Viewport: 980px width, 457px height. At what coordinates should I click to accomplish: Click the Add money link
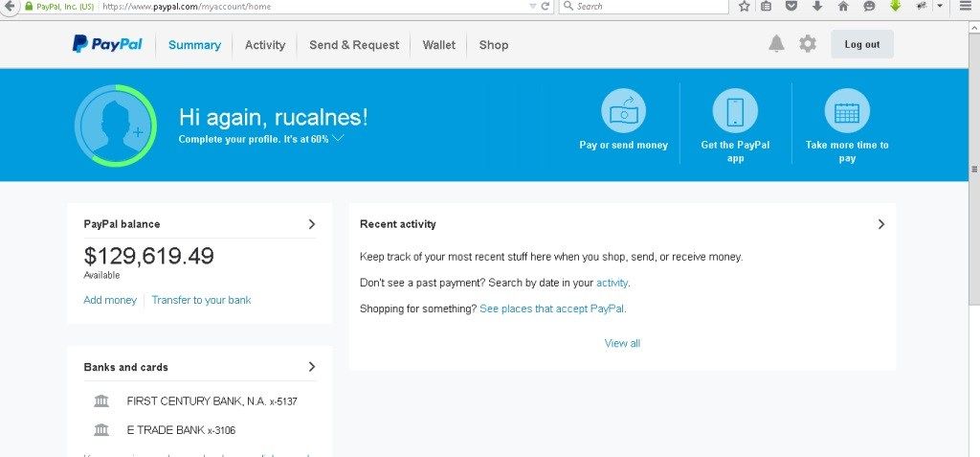tap(110, 300)
